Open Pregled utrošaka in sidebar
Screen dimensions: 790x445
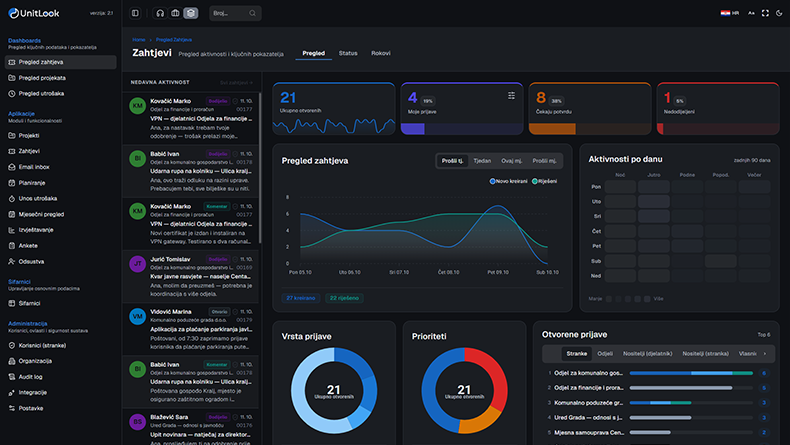point(60,94)
